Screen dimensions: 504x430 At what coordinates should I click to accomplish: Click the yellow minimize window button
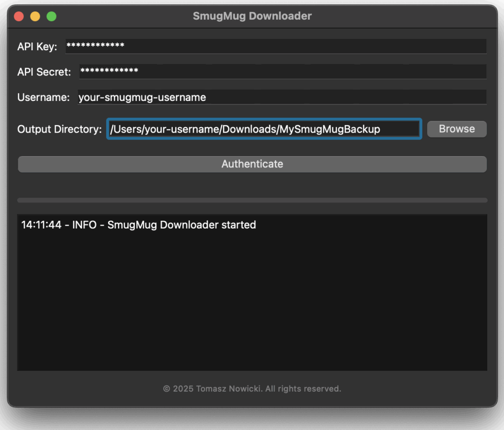click(x=35, y=16)
